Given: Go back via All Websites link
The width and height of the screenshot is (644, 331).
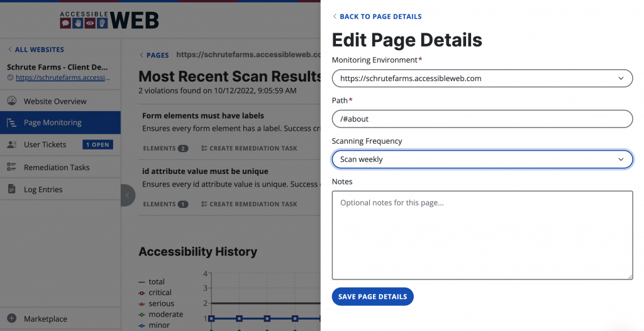Looking at the screenshot, I should pyautogui.click(x=36, y=49).
